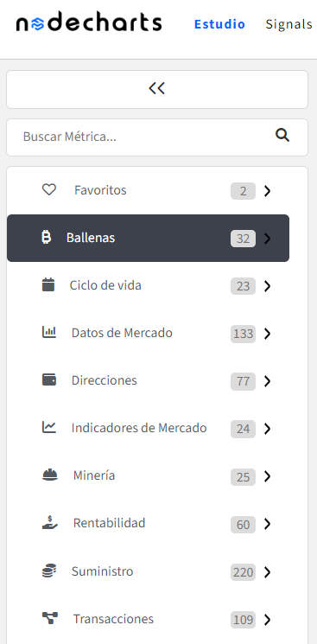
Task: Click the network nodes icon for Transacciones
Action: coord(50,618)
